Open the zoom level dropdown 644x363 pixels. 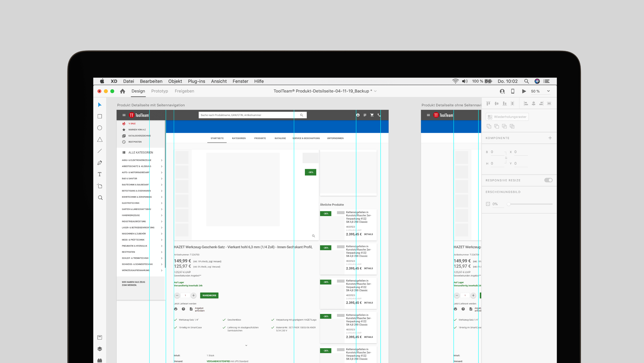[x=549, y=91]
